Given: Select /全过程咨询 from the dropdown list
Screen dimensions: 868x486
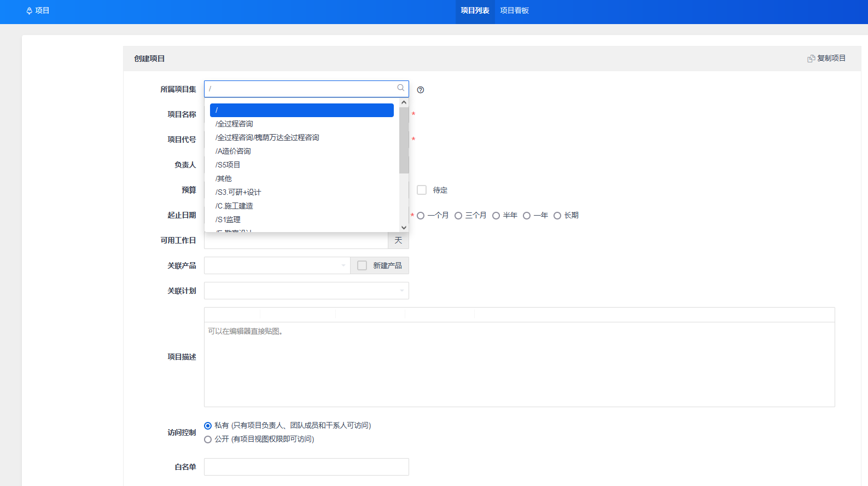Looking at the screenshot, I should (x=235, y=124).
